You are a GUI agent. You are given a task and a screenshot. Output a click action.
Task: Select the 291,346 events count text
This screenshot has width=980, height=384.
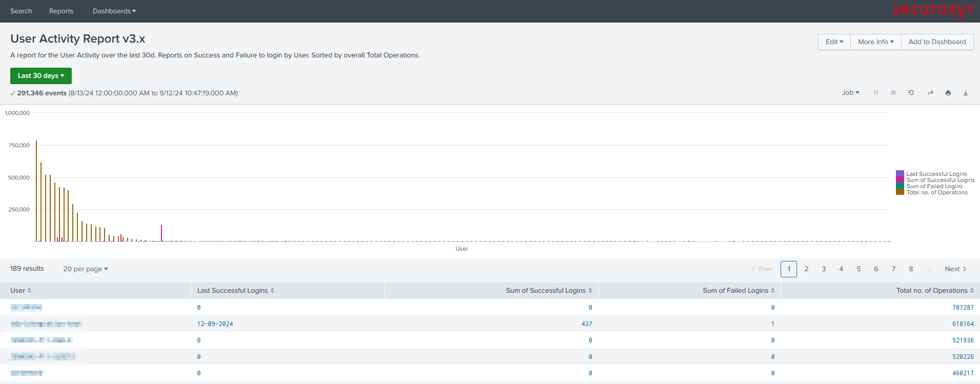[42, 93]
